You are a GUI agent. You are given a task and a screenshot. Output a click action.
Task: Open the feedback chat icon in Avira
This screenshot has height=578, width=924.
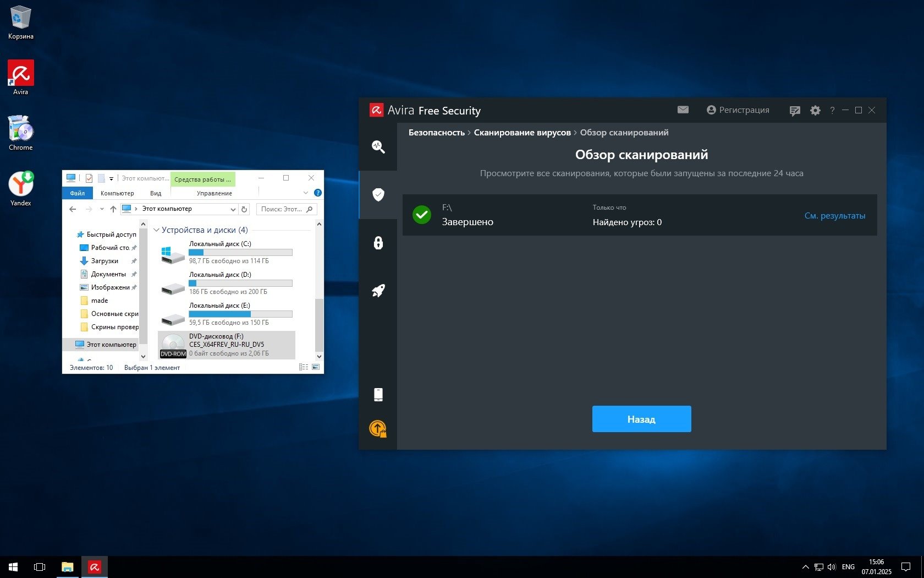(x=794, y=111)
